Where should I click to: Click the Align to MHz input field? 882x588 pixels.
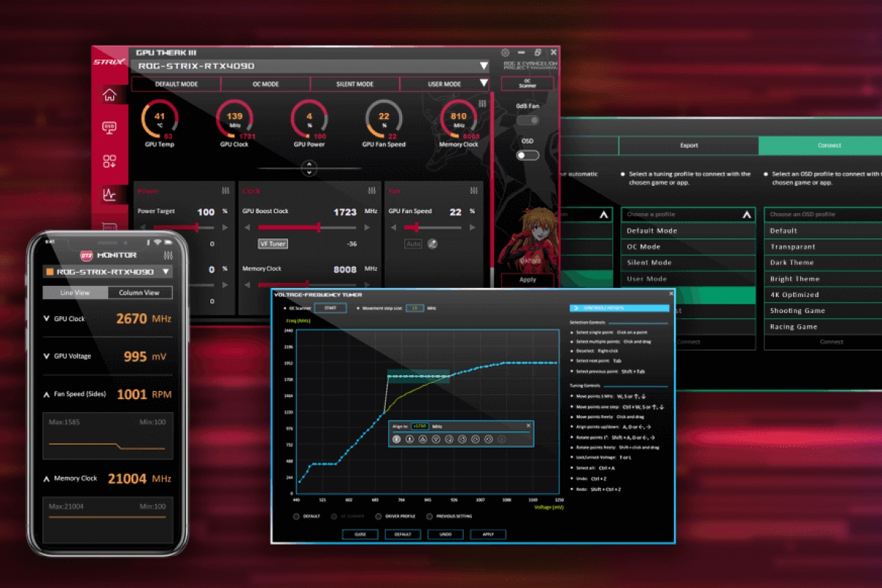(x=421, y=426)
